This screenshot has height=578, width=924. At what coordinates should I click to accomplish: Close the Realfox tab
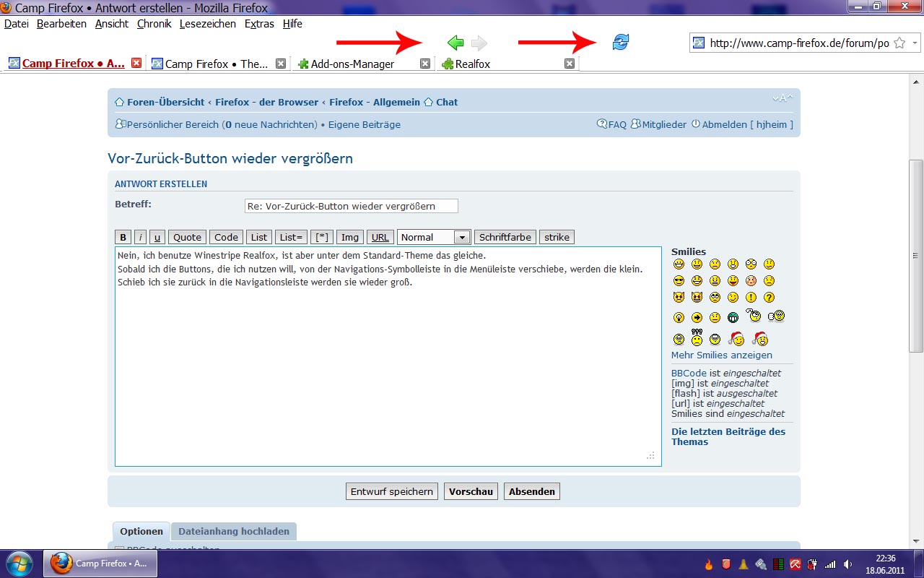tap(570, 64)
